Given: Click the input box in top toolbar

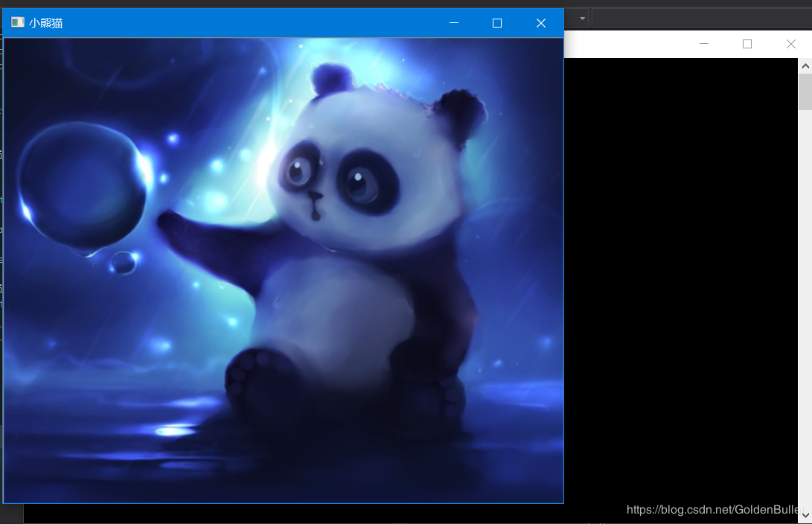Looking at the screenshot, I should click(x=702, y=19).
